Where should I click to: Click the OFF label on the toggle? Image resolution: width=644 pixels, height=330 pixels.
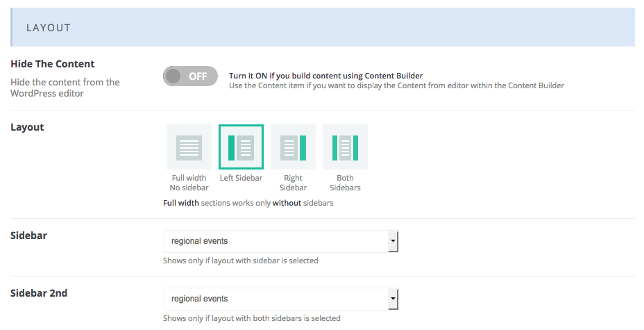point(198,76)
